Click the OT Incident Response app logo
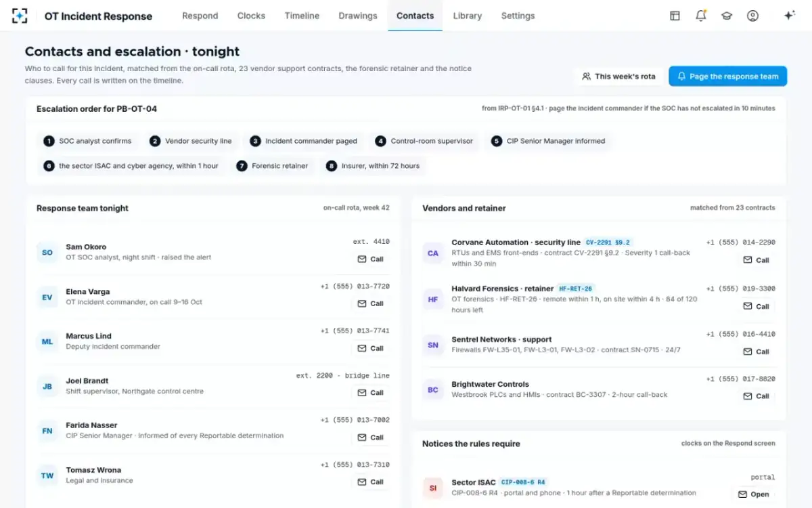The width and height of the screenshot is (812, 508). point(20,16)
